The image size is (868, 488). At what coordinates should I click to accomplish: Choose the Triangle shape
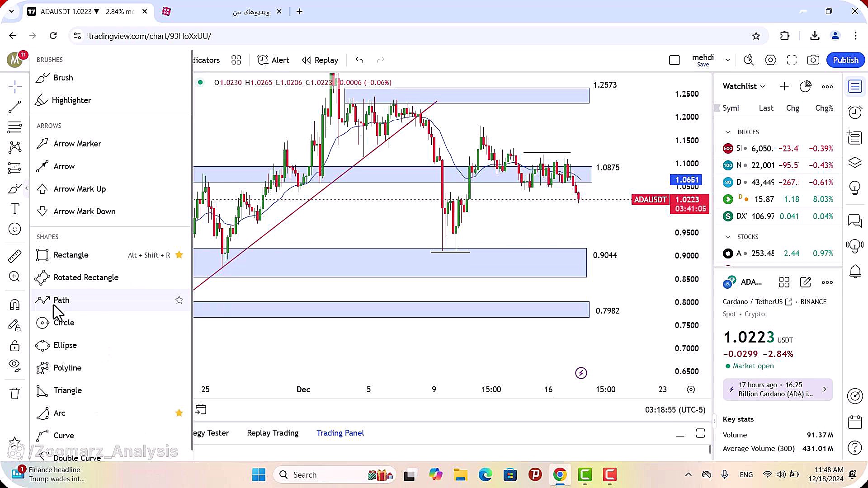pyautogui.click(x=111, y=390)
